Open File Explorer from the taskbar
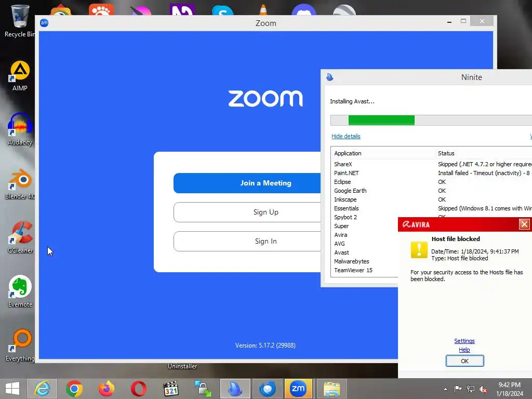This screenshot has width=532, height=399. pos(331,389)
